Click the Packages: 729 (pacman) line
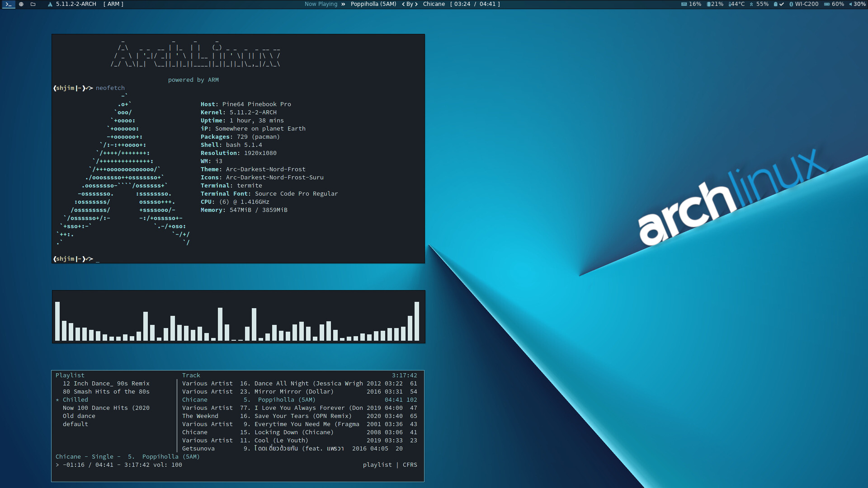The height and width of the screenshot is (488, 868). [241, 137]
